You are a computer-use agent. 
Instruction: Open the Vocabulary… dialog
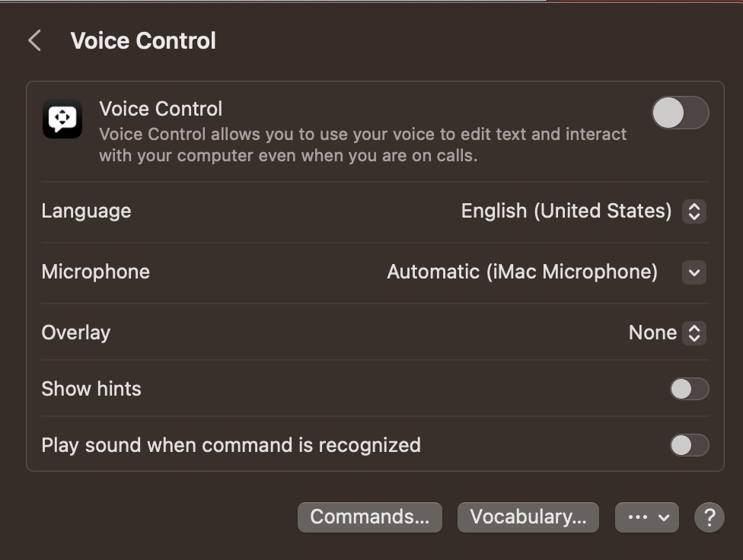(528, 517)
